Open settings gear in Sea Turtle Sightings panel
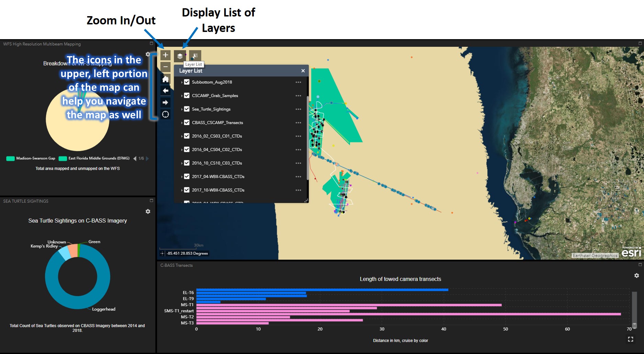644x354 pixels. (148, 212)
